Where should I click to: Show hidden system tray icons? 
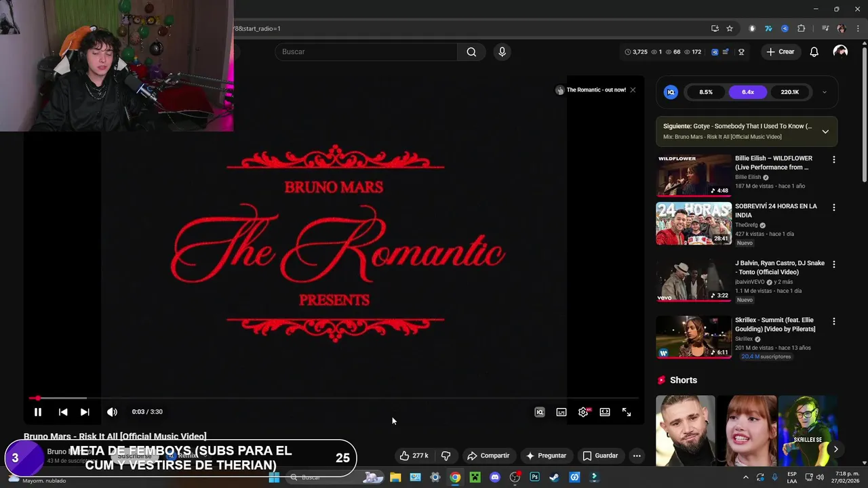[x=746, y=477]
